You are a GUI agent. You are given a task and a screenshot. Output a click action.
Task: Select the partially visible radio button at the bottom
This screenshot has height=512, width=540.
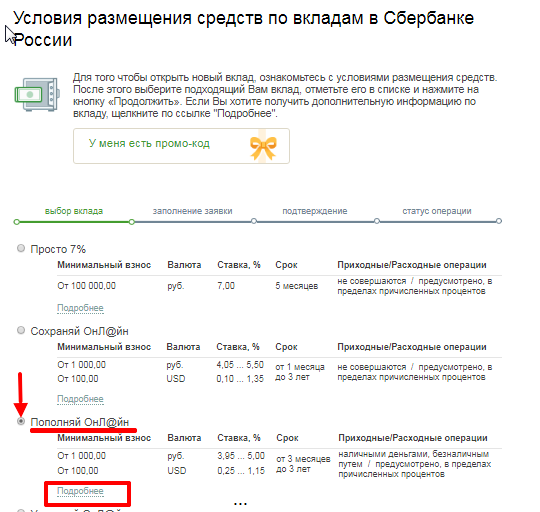pos(21,510)
